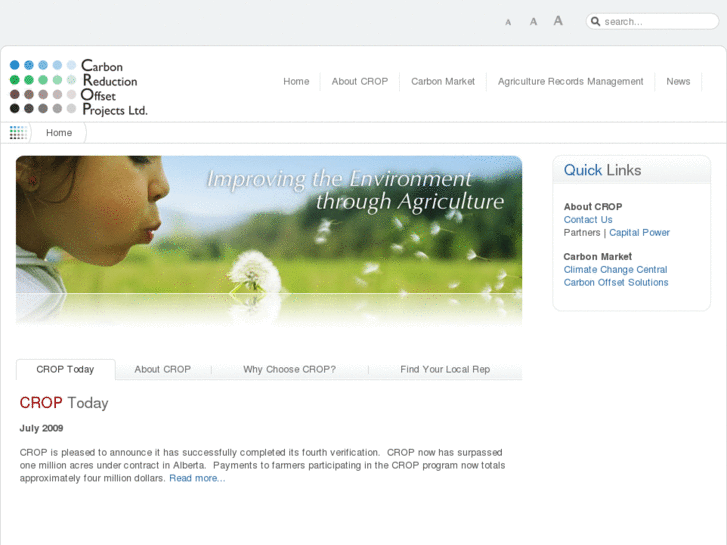Follow the Read more... link
This screenshot has width=727, height=545.
(x=197, y=478)
